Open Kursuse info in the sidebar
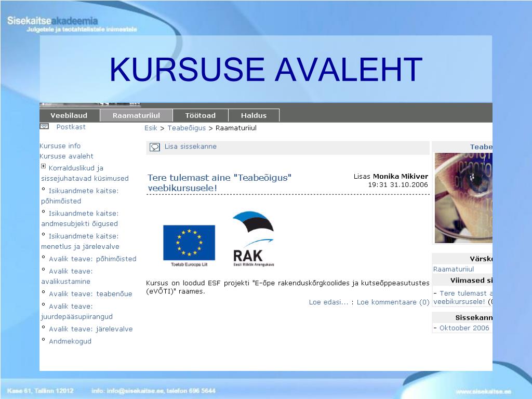The height and width of the screenshot is (399, 532). 60,146
